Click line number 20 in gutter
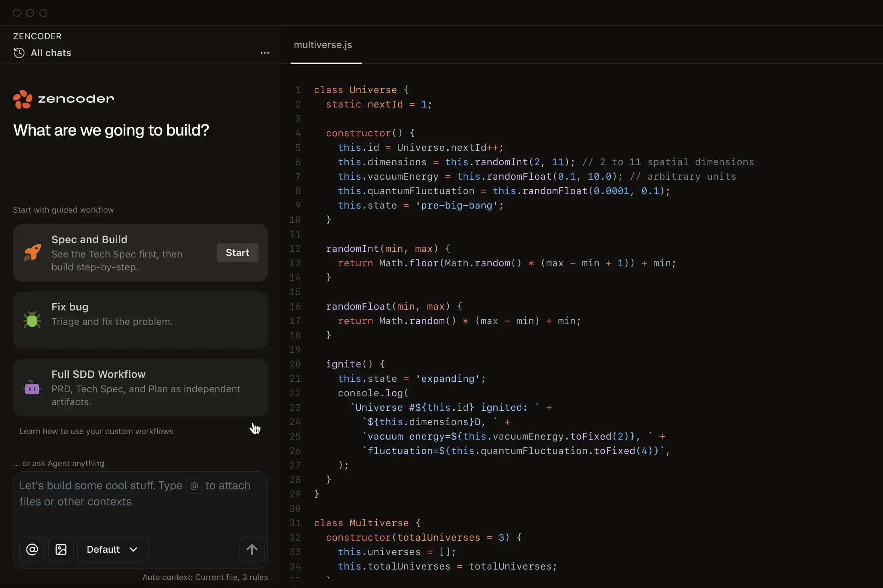The image size is (883, 588). (295, 364)
